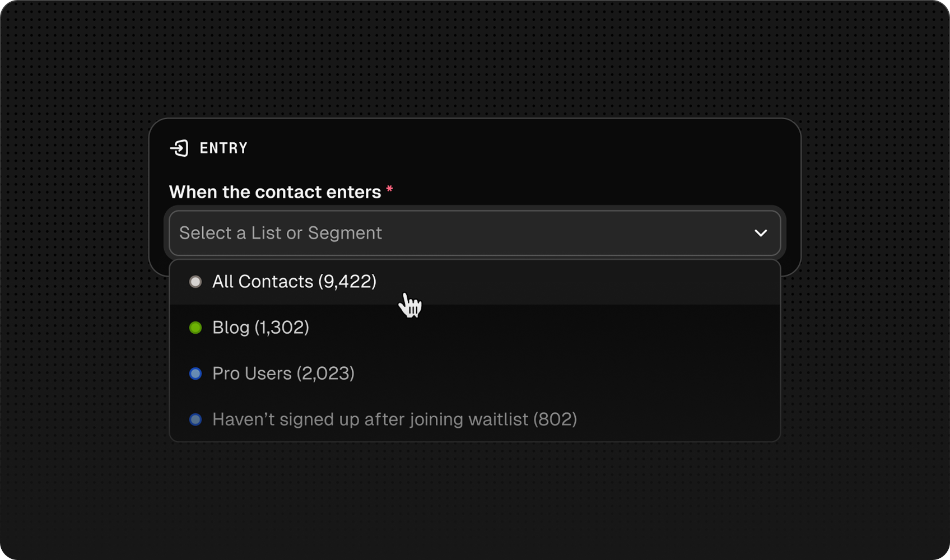This screenshot has width=950, height=560.
Task: Choose the Blog list indicator dot
Action: tap(195, 328)
